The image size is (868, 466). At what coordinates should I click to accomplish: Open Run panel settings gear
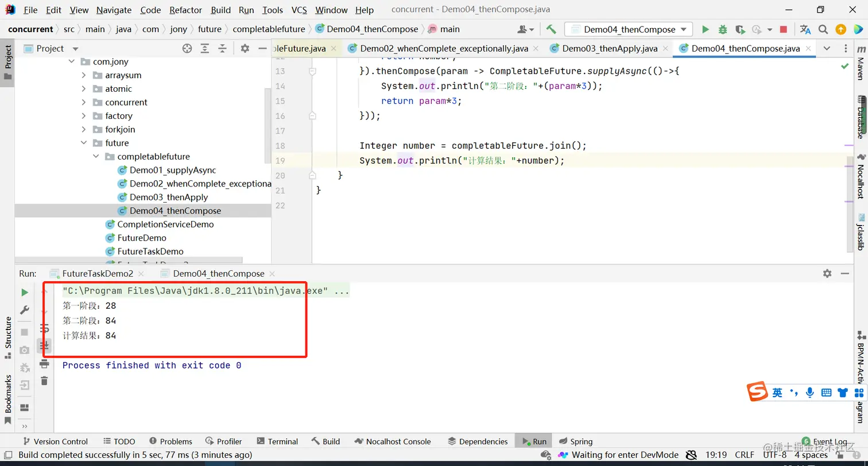827,274
